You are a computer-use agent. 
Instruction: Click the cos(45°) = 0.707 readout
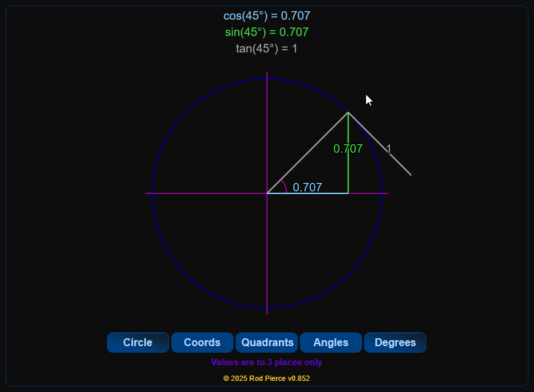[266, 16]
